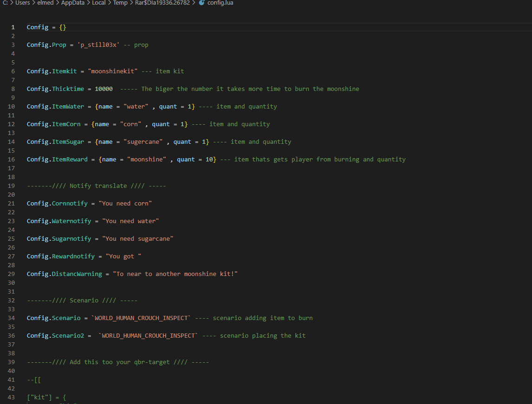Click the Lua file icon beside config.lua
The width and height of the screenshot is (532, 404).
tap(201, 3)
